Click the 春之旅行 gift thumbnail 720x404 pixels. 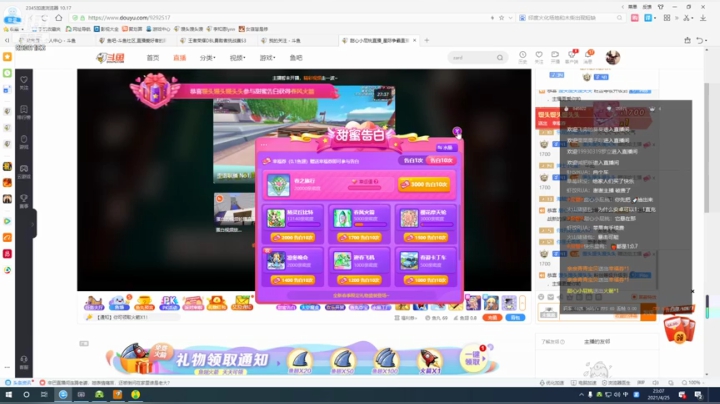(278, 185)
